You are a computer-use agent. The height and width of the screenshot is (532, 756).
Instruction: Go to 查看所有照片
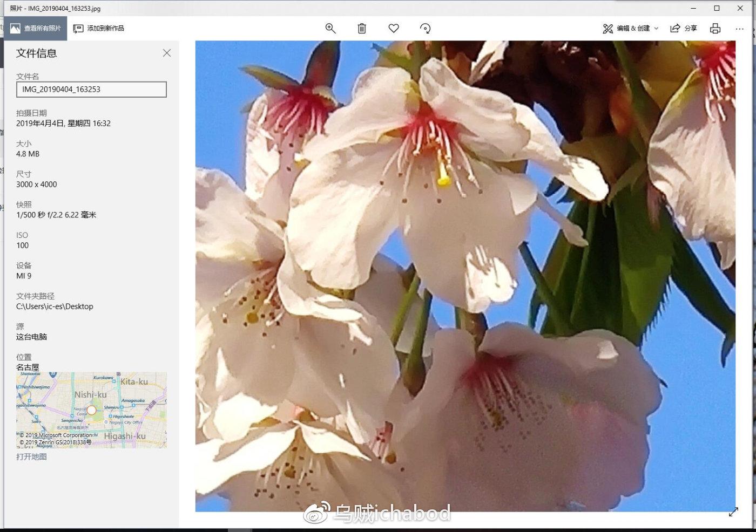(x=36, y=28)
